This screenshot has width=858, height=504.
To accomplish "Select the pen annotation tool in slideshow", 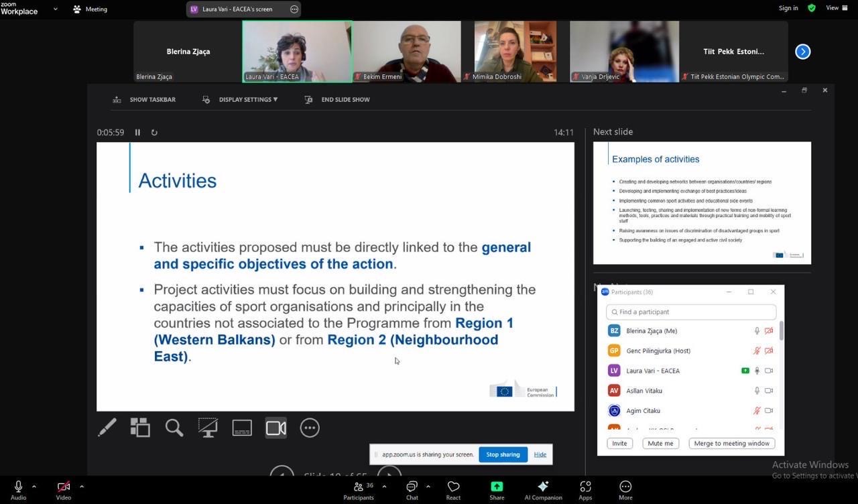I will (107, 428).
